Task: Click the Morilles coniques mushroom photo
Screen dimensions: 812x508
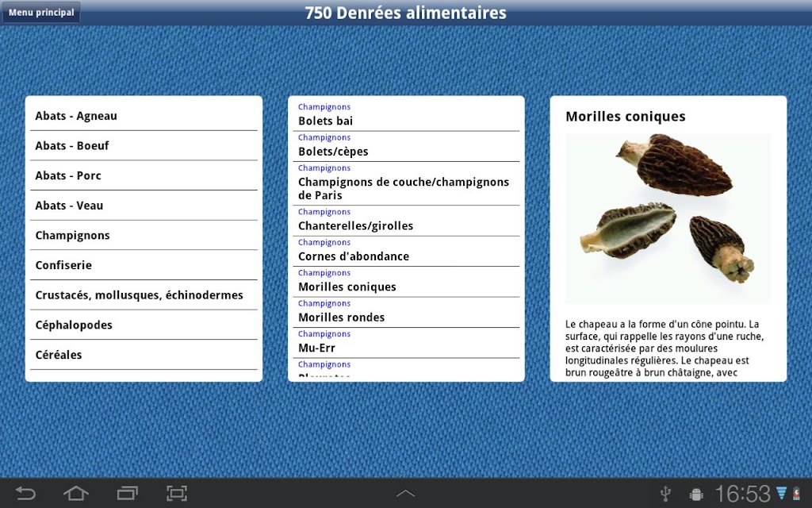Action: (x=668, y=218)
